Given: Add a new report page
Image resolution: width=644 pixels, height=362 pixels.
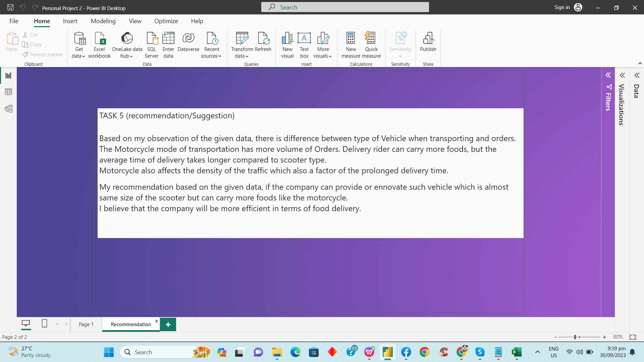Looking at the screenshot, I should pyautogui.click(x=168, y=324).
